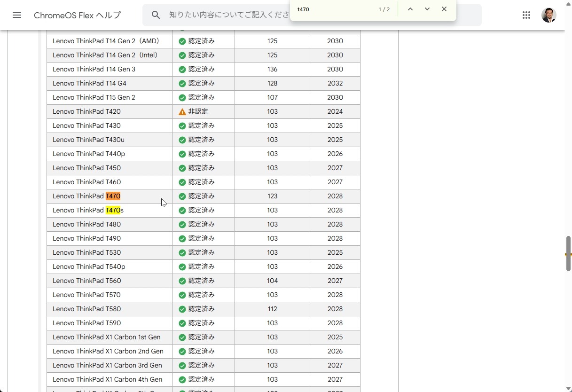Go to previous find result
This screenshot has width=572, height=392.
(410, 9)
